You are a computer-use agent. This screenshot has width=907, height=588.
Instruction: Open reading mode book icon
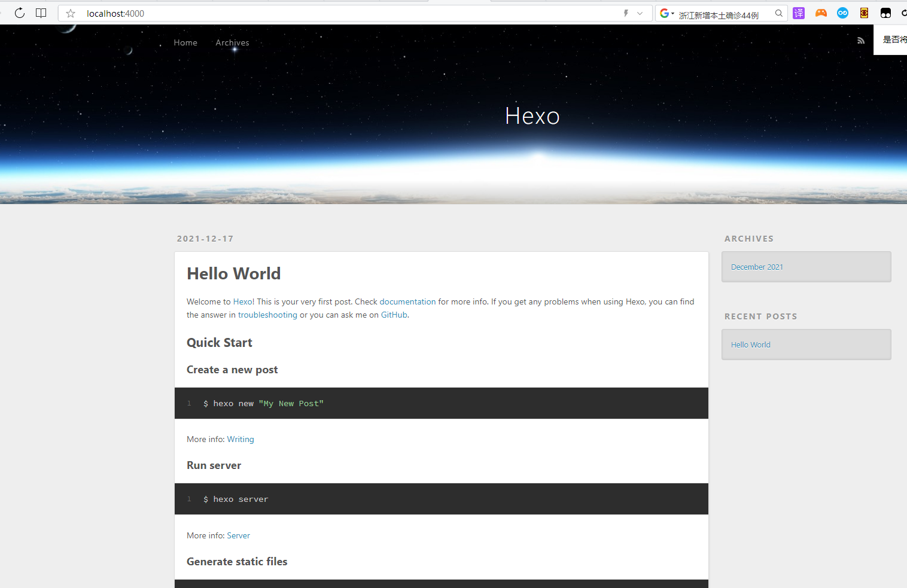[x=41, y=13]
